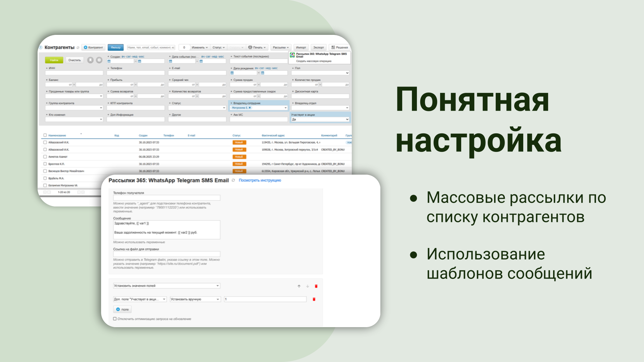Click the help icon beside Контрагенты title
The height and width of the screenshot is (362, 644).
click(x=41, y=48)
